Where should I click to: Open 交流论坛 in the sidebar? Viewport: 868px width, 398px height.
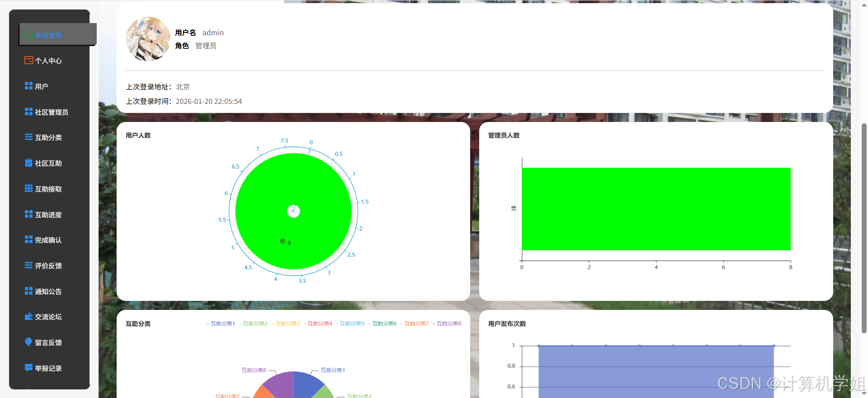tap(49, 317)
